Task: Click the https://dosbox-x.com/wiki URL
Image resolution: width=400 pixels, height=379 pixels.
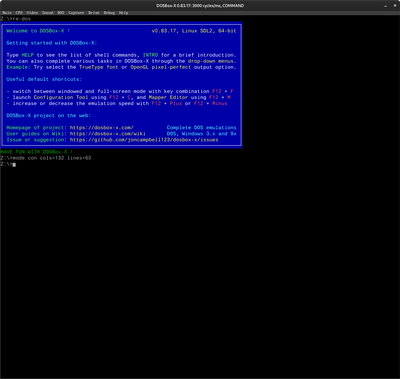Action: click(x=108, y=134)
